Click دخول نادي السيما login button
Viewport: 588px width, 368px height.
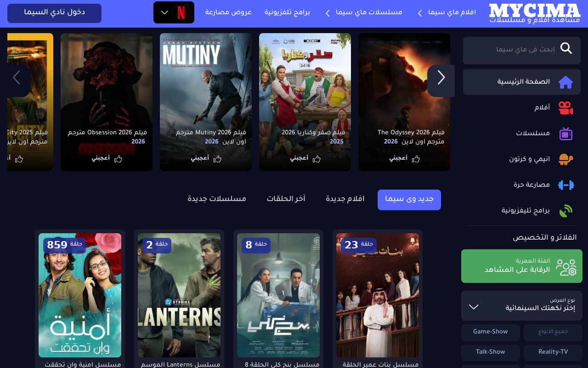tap(54, 13)
